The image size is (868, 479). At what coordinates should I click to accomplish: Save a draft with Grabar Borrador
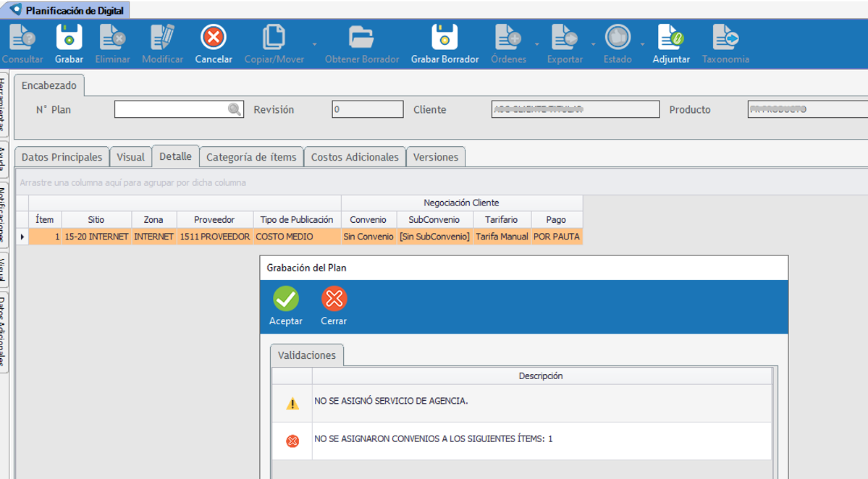click(x=444, y=38)
